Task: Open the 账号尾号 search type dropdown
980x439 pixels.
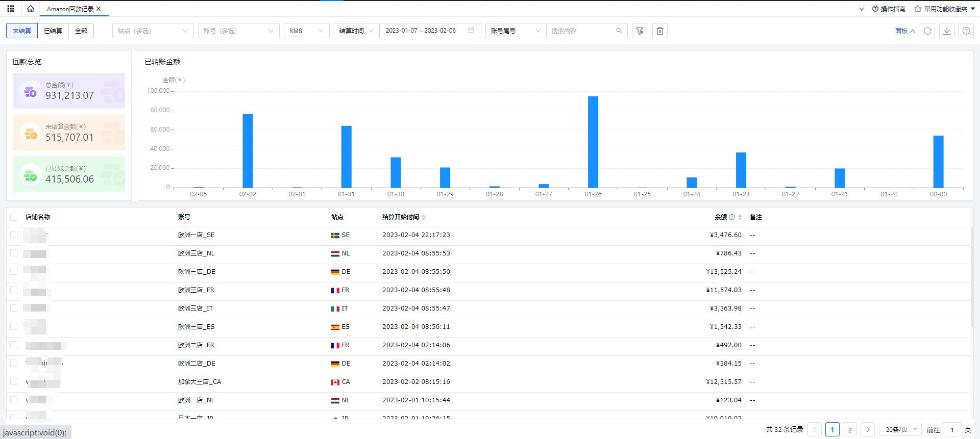Action: [516, 31]
